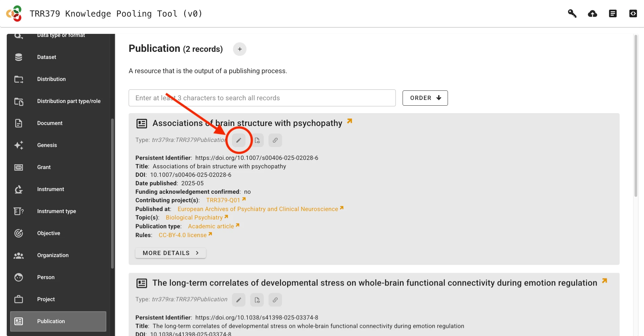Click the circled edit pencil for the psychopathy publication
644x336 pixels.
[x=239, y=140]
